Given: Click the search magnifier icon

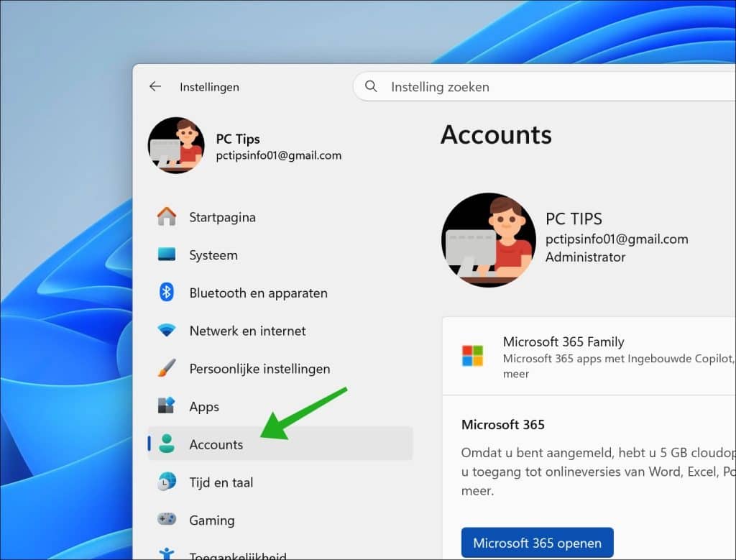Looking at the screenshot, I should tap(370, 86).
